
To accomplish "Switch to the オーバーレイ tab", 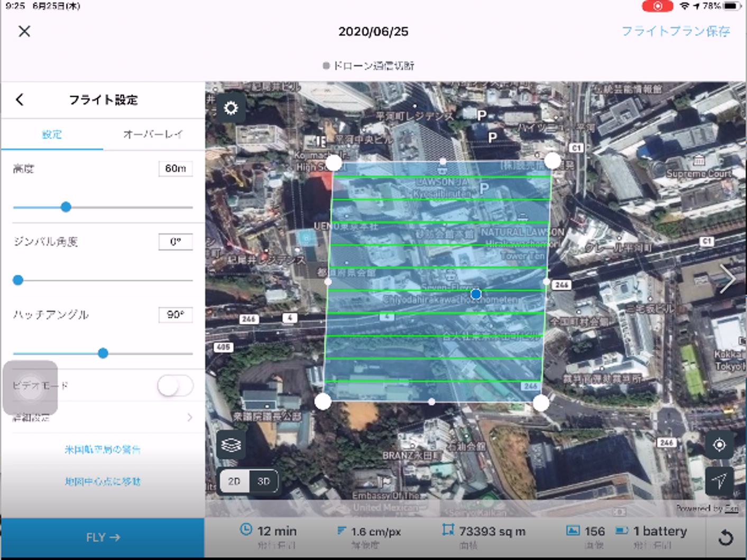I will tap(153, 135).
